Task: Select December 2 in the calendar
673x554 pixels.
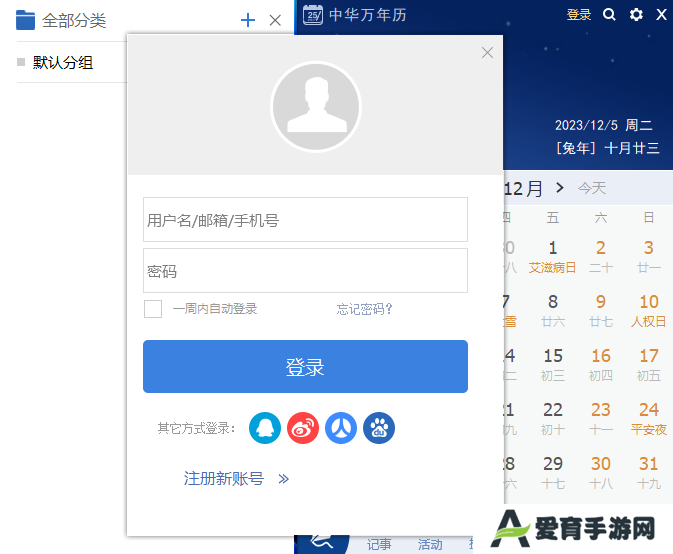Action: point(600,257)
